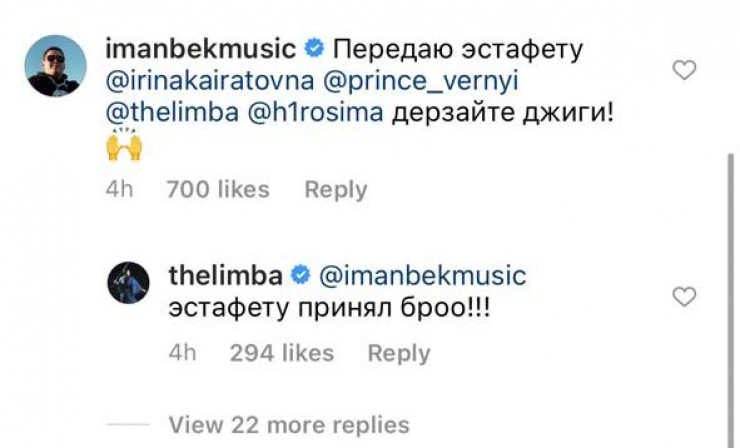
Task: Click the raised hands emoji
Action: pos(123,145)
